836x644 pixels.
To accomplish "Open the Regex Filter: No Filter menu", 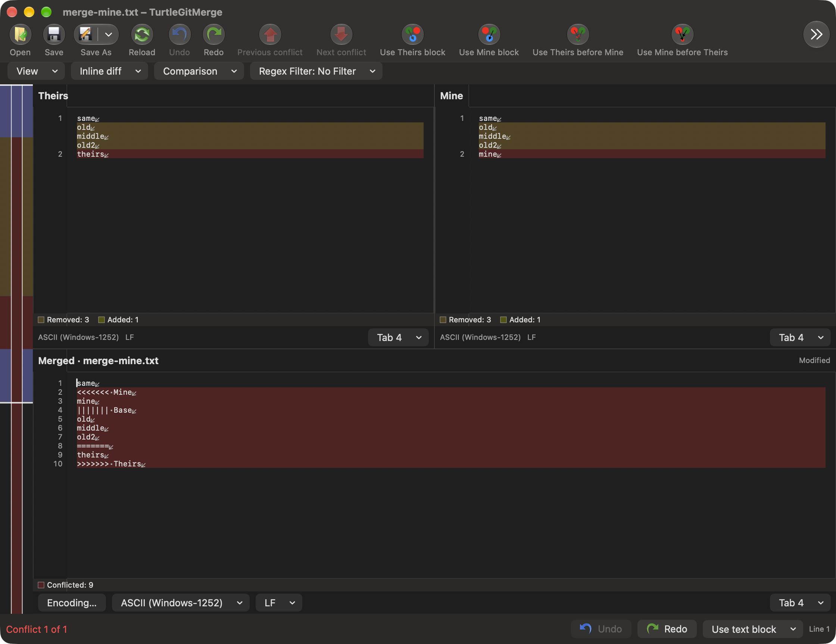I will (316, 71).
